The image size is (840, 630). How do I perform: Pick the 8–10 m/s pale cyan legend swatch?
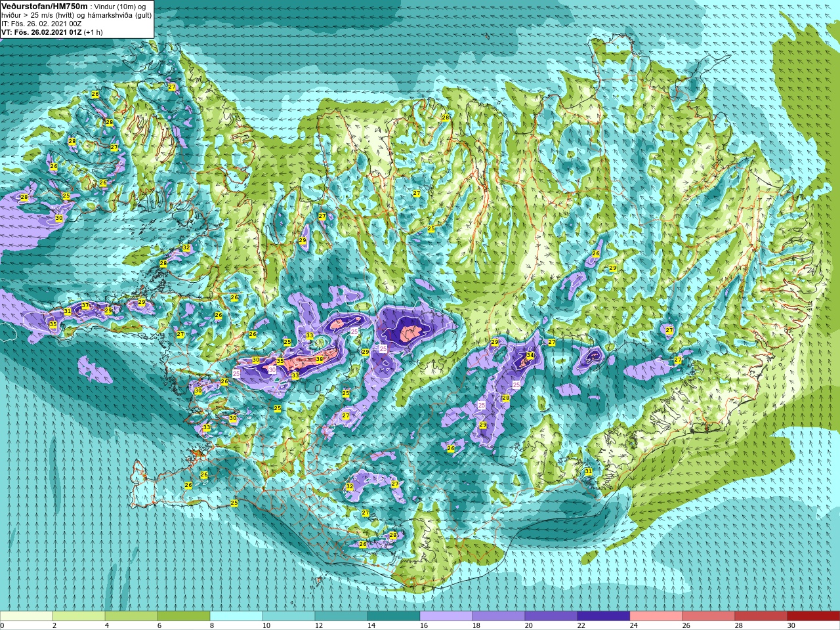pos(236,616)
